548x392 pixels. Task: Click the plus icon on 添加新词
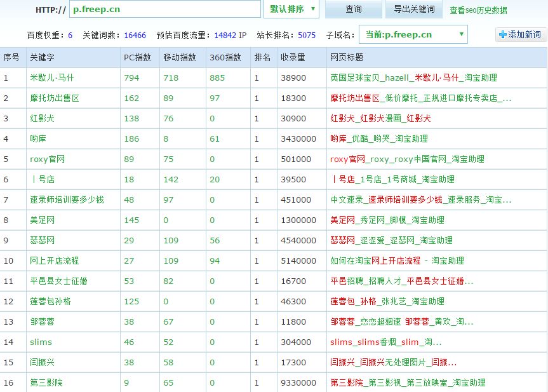point(502,34)
